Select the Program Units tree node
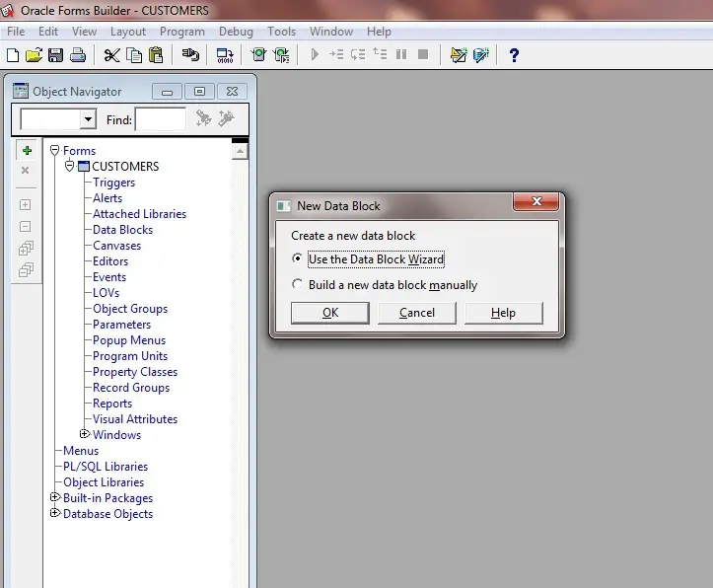The height and width of the screenshot is (588, 713). point(130,356)
